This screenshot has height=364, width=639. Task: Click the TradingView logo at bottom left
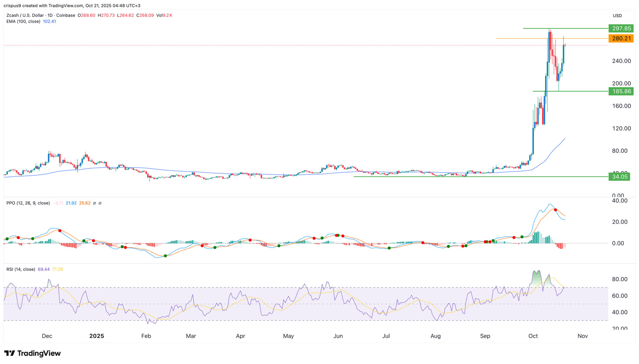pyautogui.click(x=32, y=353)
